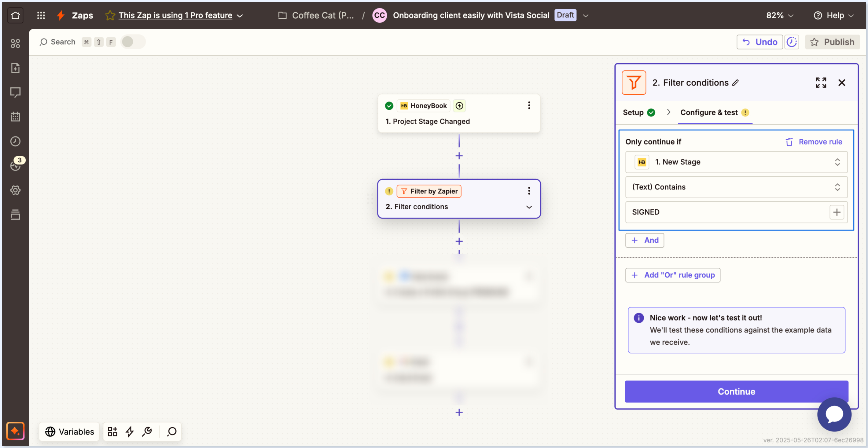Add step at bottom of the Zap
The height and width of the screenshot is (448, 868).
[x=459, y=412]
